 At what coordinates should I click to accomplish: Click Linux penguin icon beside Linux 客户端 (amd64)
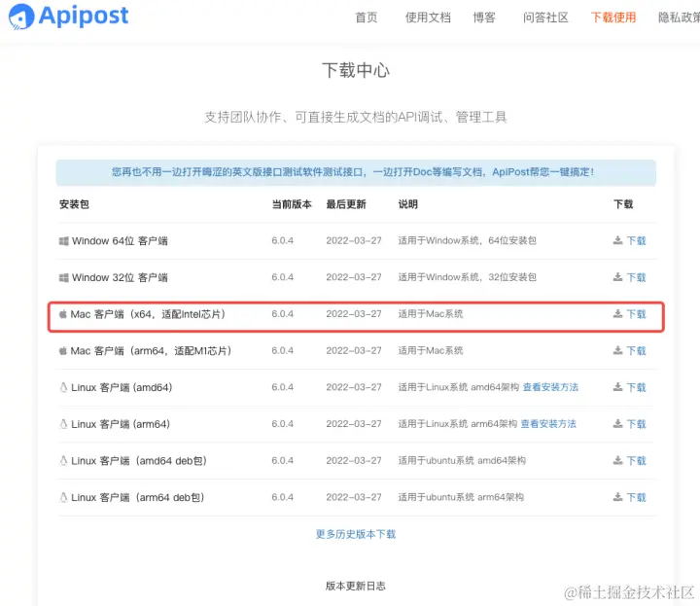coord(63,387)
